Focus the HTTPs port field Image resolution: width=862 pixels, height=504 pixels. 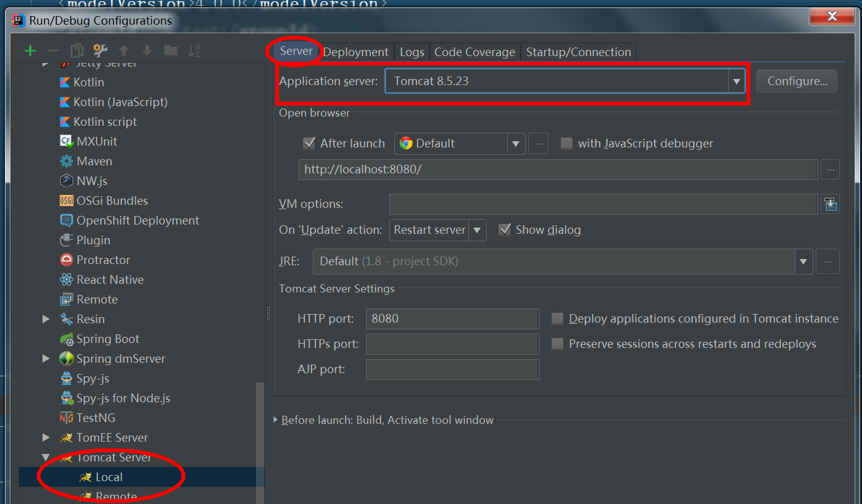click(x=452, y=344)
